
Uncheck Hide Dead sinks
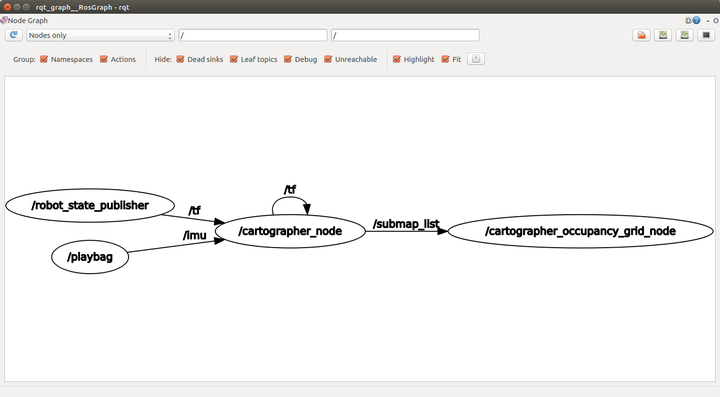(x=180, y=59)
